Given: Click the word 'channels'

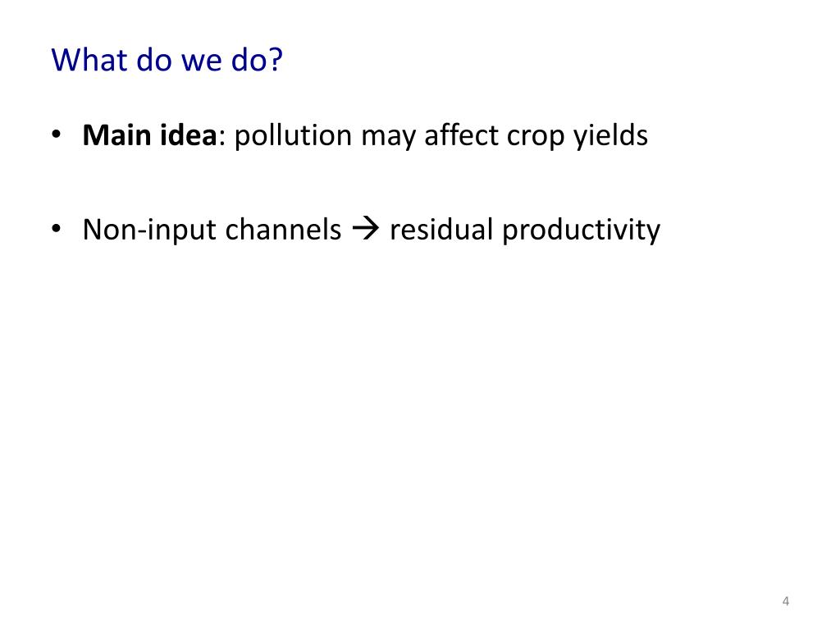Looking at the screenshot, I should (x=283, y=230).
